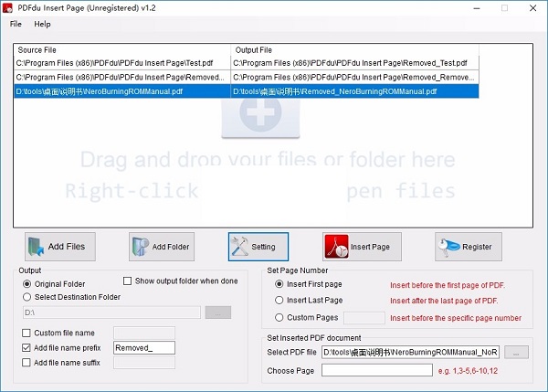Click the Add Folder button label
The width and height of the screenshot is (548, 392).
pos(171,247)
